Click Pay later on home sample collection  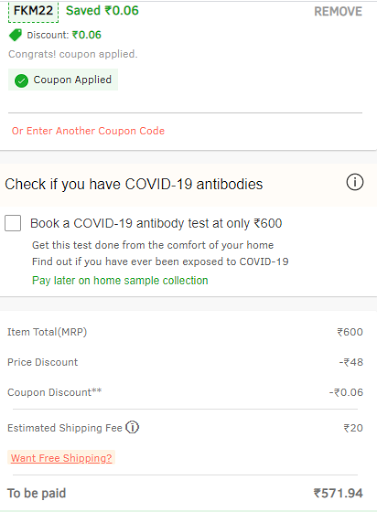click(120, 280)
